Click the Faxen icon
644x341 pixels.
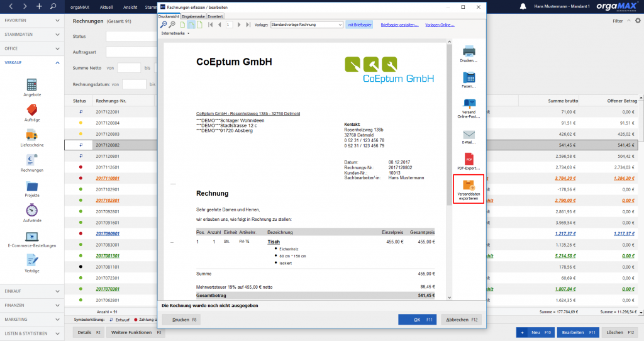click(x=469, y=77)
